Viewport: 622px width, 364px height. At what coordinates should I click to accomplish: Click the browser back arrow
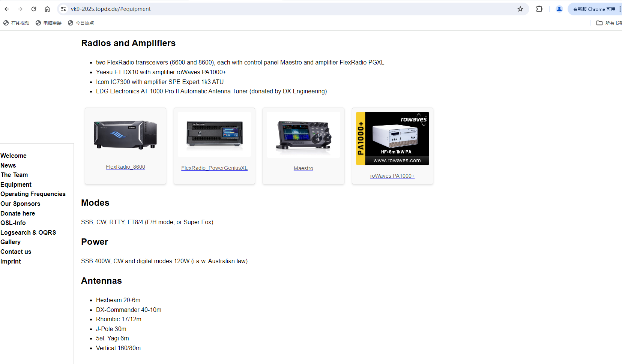coord(7,9)
